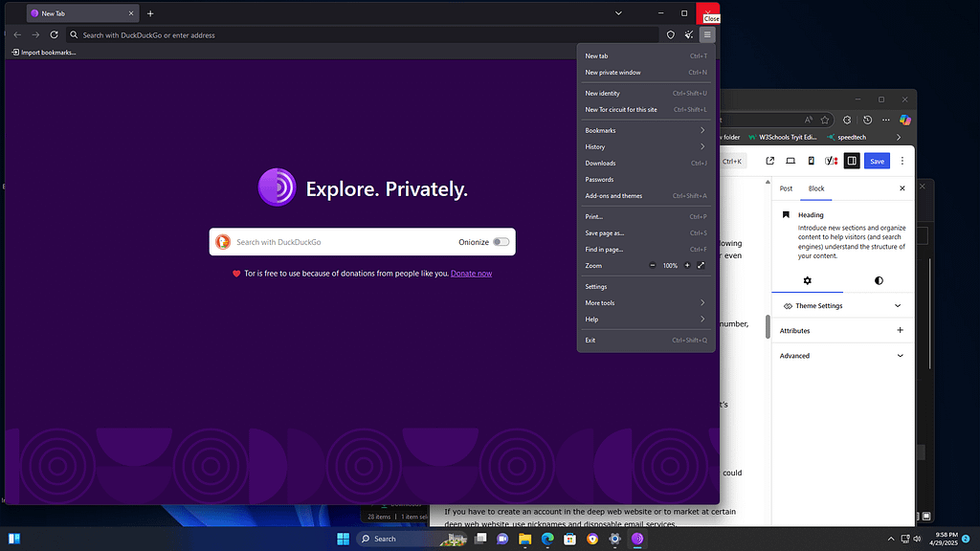The image size is (980, 551).
Task: Click the Windows Start button
Action: click(x=344, y=539)
